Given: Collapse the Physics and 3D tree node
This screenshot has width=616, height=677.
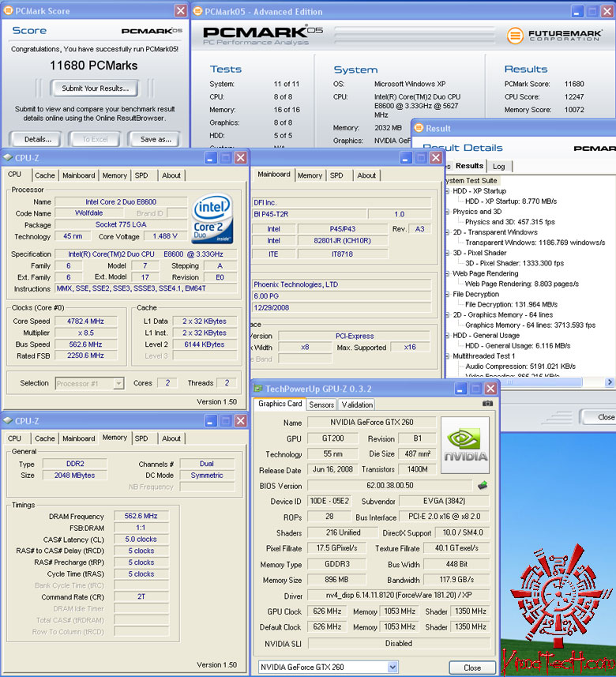Looking at the screenshot, I should coord(448,212).
